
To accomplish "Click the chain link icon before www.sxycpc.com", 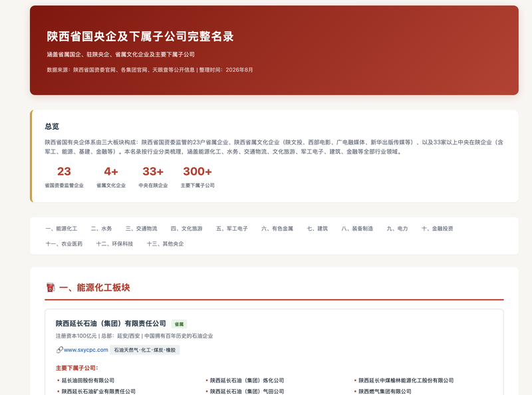I will coord(59,350).
